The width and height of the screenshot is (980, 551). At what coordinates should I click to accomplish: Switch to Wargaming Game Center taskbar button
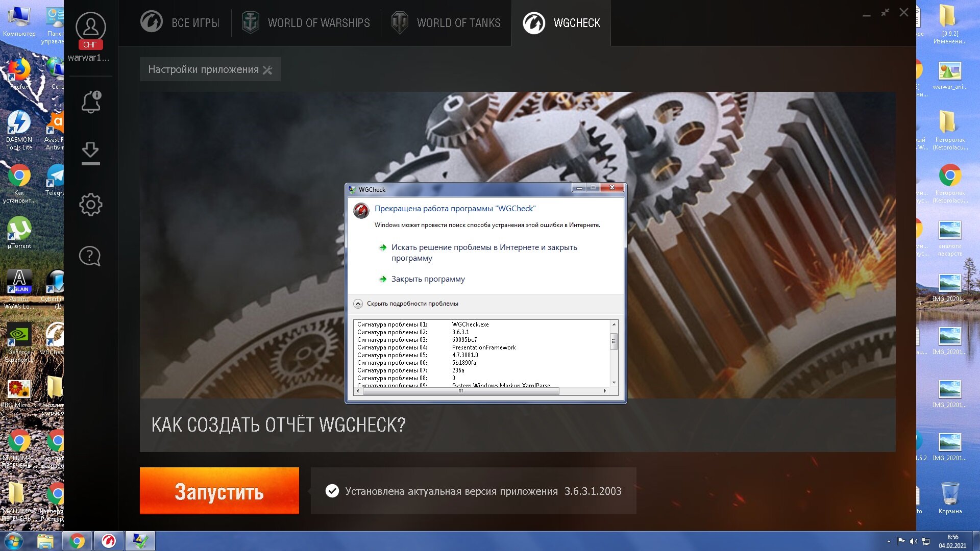[x=109, y=541]
